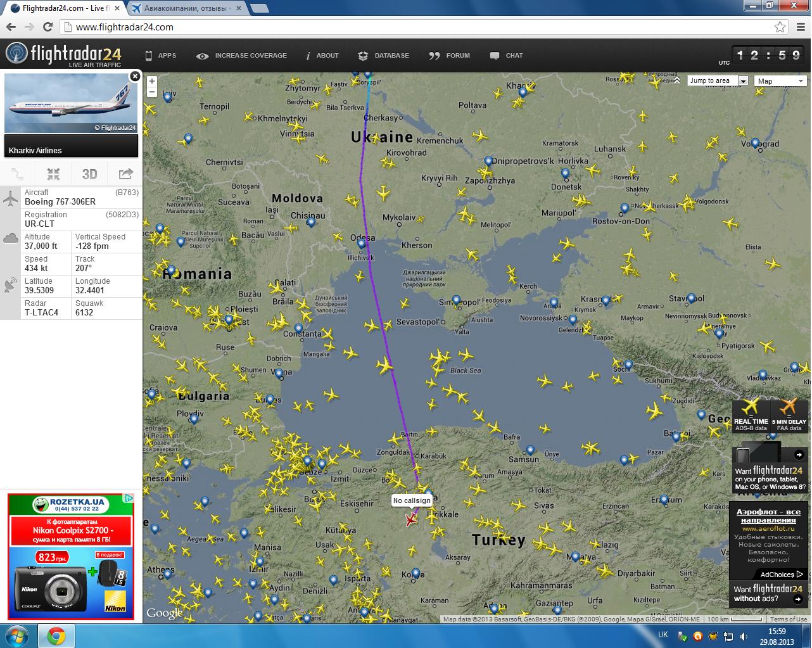The width and height of the screenshot is (812, 648).
Task: Close the aircraft info panel
Action: tap(134, 77)
